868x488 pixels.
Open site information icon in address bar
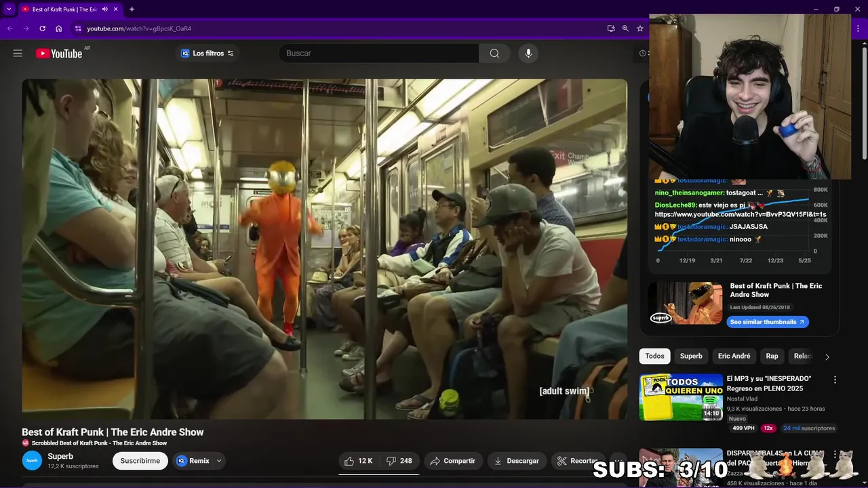pyautogui.click(x=78, y=28)
